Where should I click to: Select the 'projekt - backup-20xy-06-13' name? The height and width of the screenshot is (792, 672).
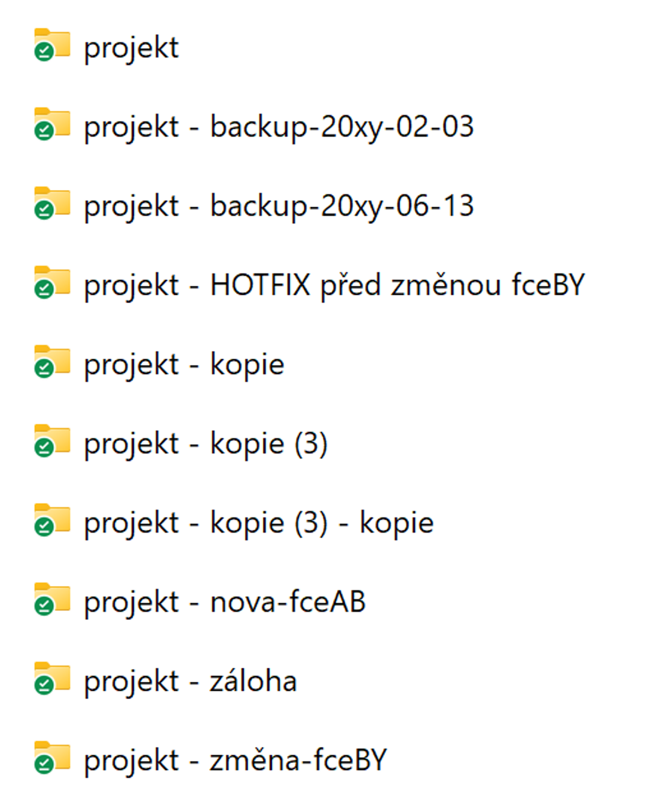pyautogui.click(x=279, y=207)
